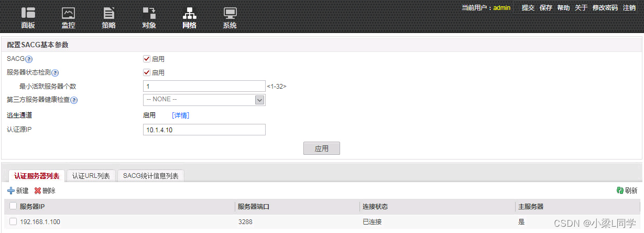Click the 刷新 refresh icon

coord(620,190)
